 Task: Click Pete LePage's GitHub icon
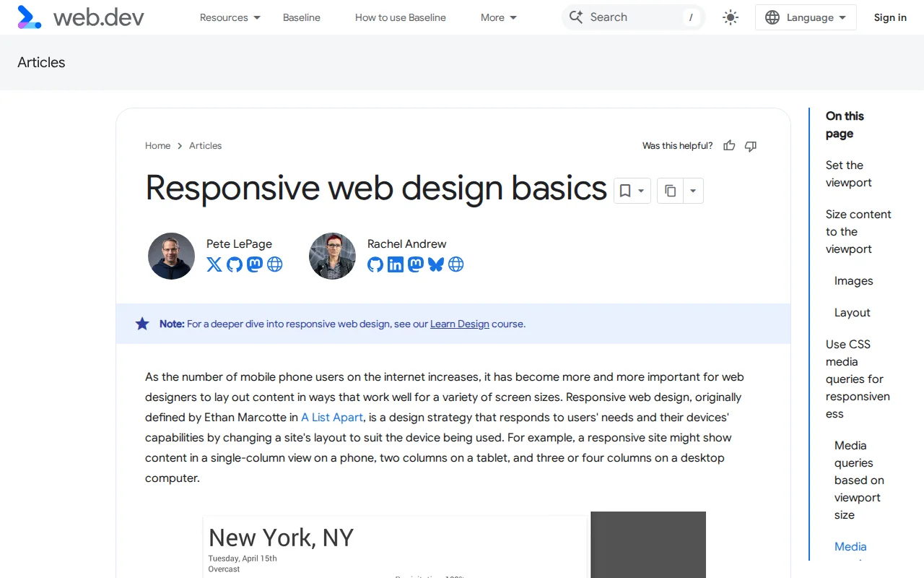click(x=234, y=264)
